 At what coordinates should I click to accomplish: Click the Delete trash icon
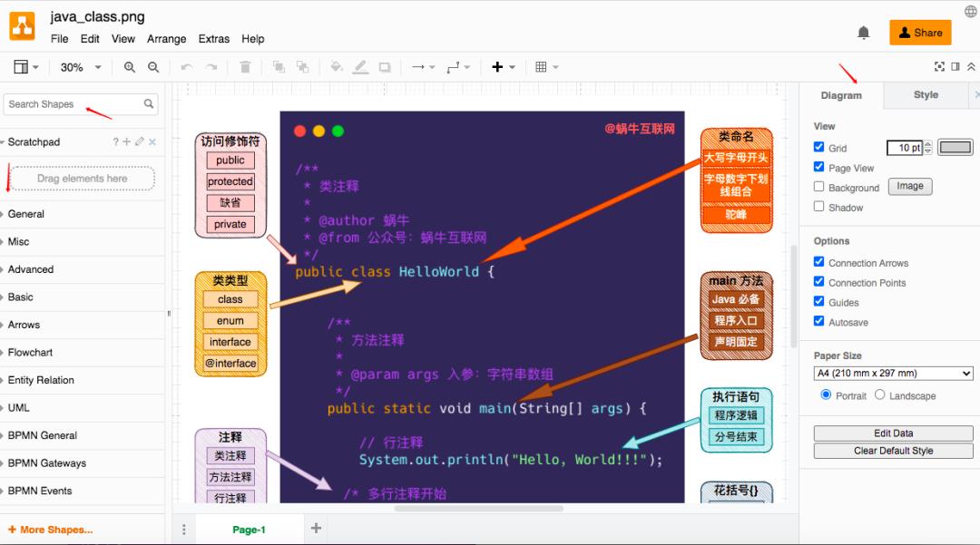(245, 66)
